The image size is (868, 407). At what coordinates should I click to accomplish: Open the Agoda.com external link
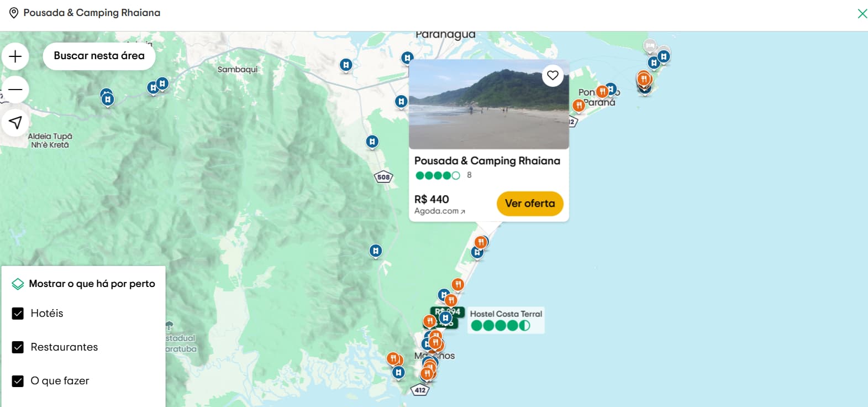(x=439, y=211)
